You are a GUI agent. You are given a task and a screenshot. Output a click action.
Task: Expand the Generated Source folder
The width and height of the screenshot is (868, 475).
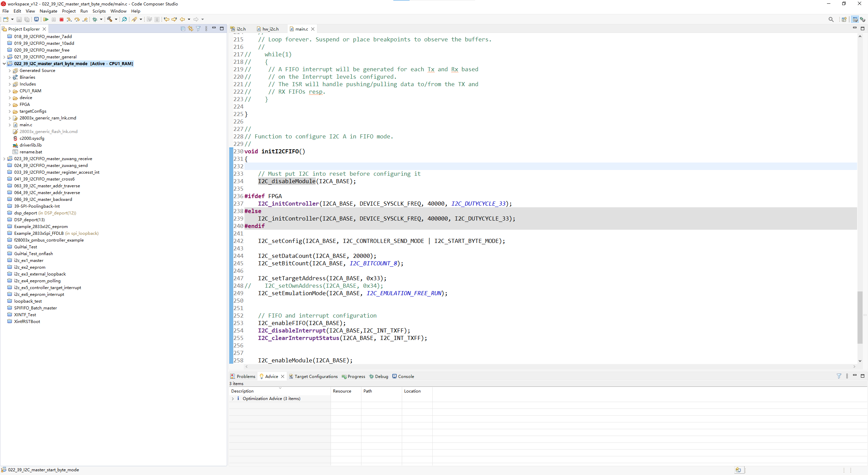[9, 71]
